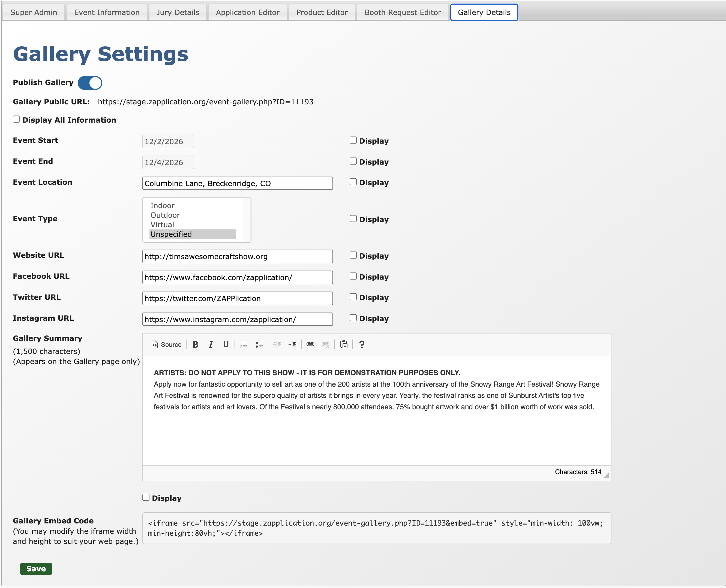Open the insert link tool
Image resolution: width=726 pixels, height=588 pixels.
coord(310,345)
